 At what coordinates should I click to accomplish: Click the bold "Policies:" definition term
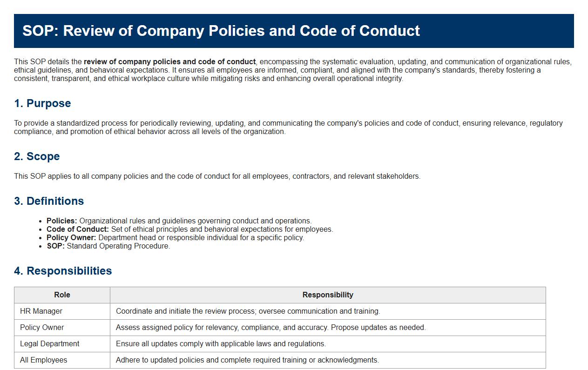(x=62, y=221)
